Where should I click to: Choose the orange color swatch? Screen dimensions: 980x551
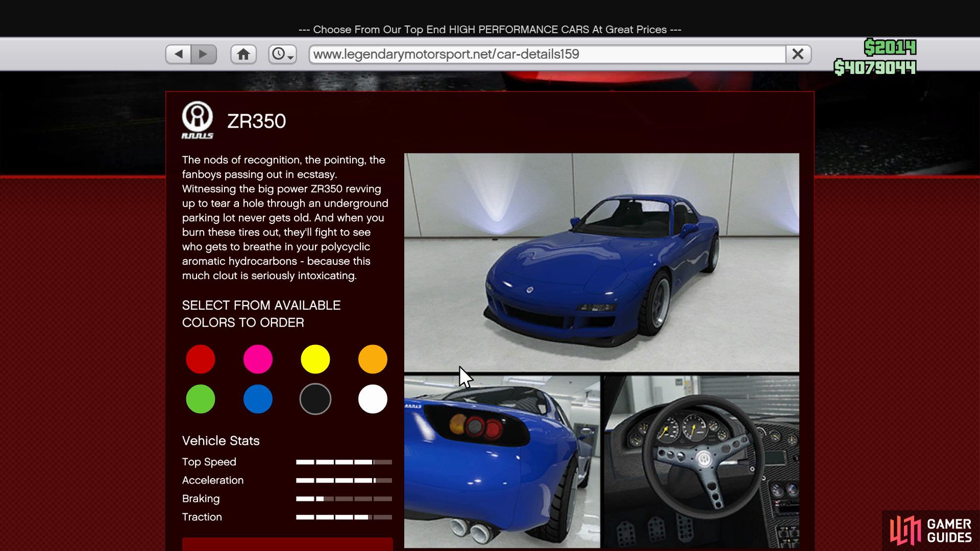(373, 359)
